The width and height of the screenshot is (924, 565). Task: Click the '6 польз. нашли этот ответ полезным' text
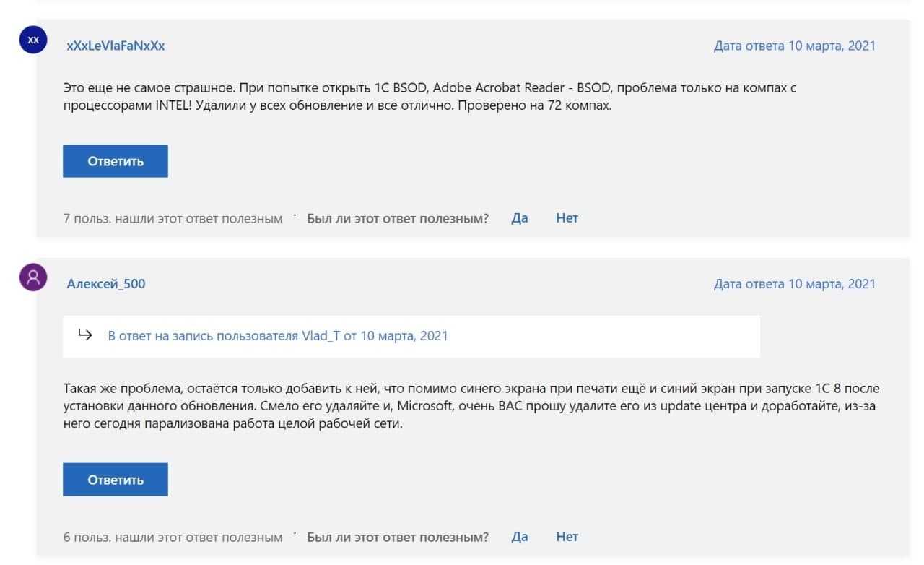(173, 538)
